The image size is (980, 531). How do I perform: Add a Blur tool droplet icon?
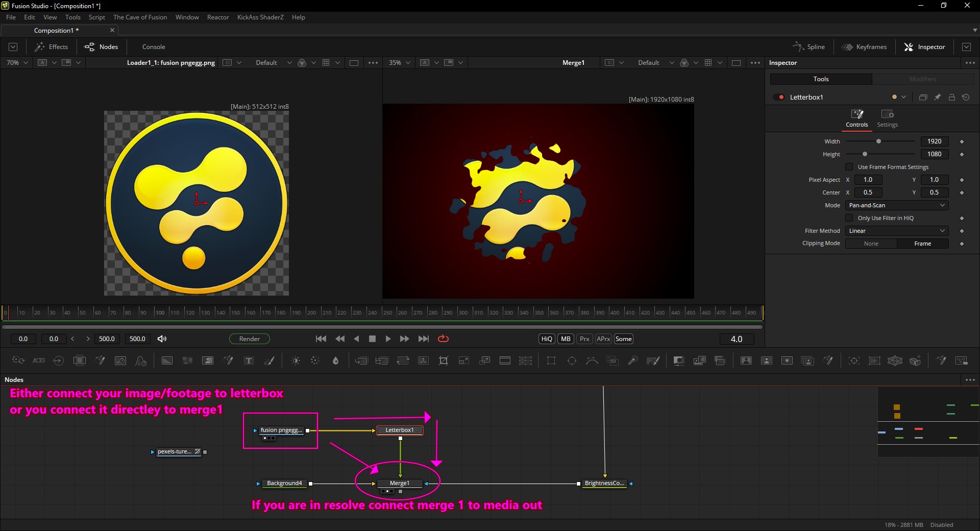point(335,360)
